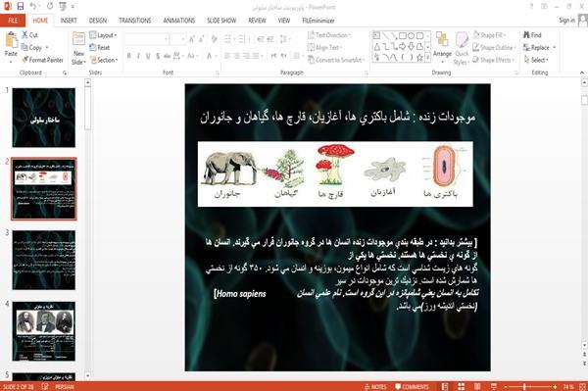Screen dimensions: 588x391
Task: Switch to Reading view in status bar
Action: point(477,386)
